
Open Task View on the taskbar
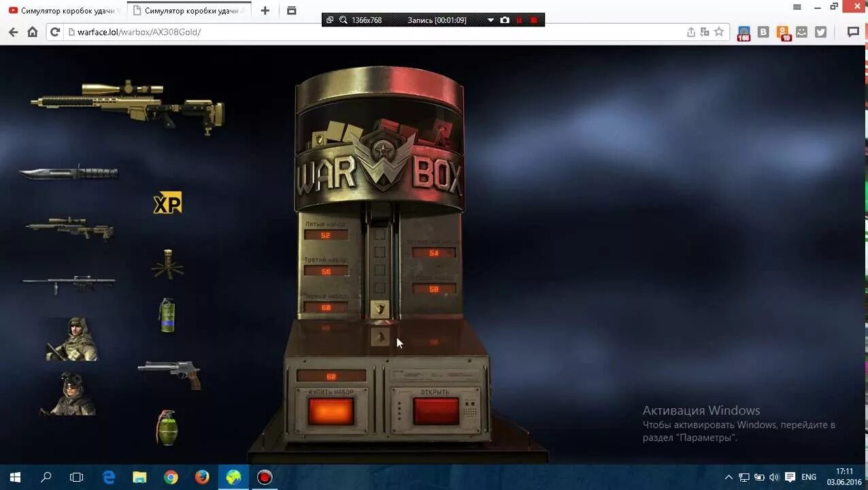77,477
